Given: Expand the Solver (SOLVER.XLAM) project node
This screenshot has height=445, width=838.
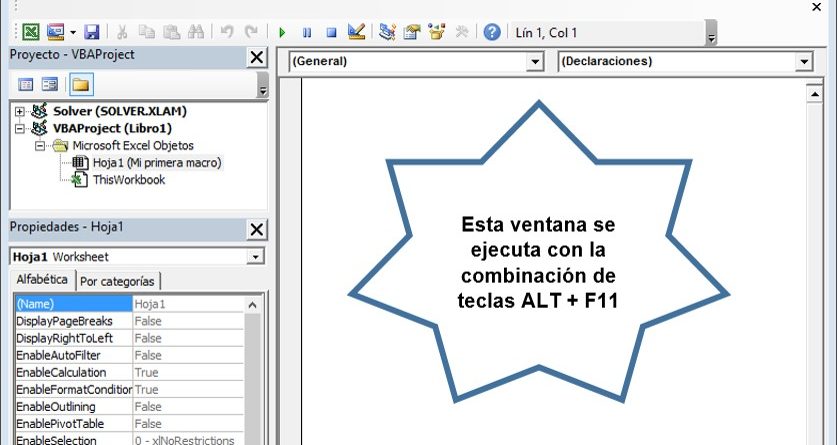Looking at the screenshot, I should [20, 111].
